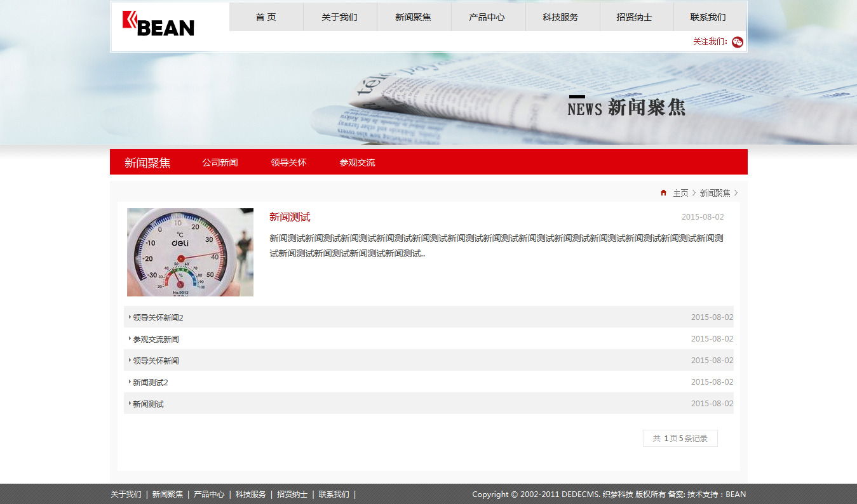Open 科技服务 from the top menu
The height and width of the screenshot is (504, 857).
[x=561, y=17]
